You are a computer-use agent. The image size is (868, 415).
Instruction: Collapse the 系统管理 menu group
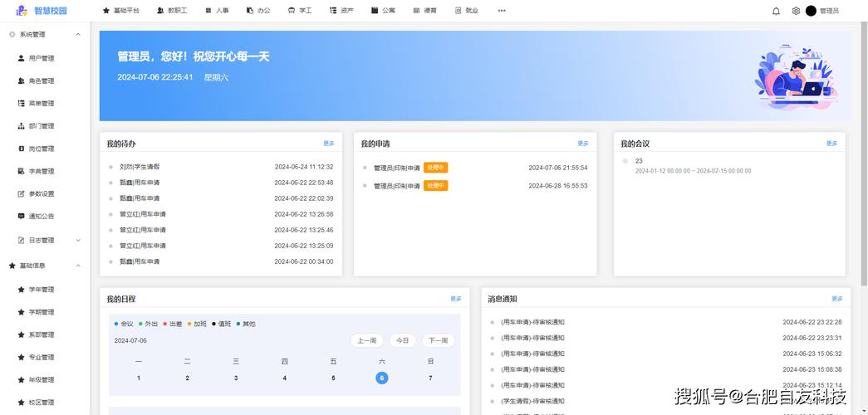[78, 35]
